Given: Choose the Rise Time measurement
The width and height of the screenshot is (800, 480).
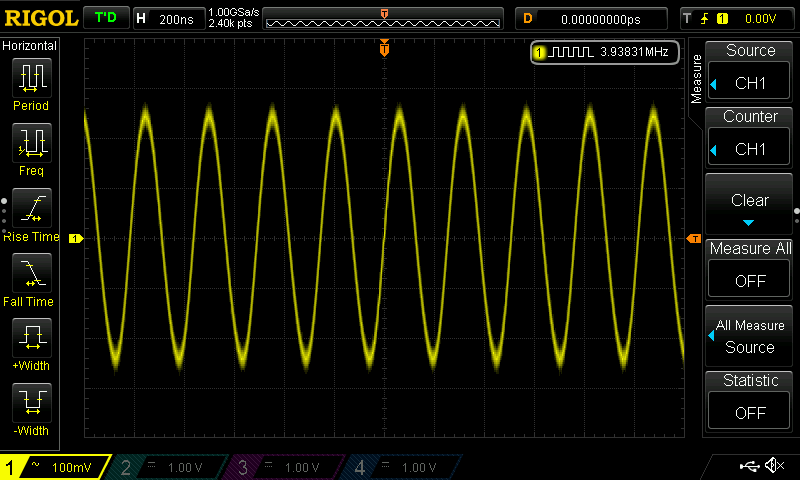Looking at the screenshot, I should 31,213.
